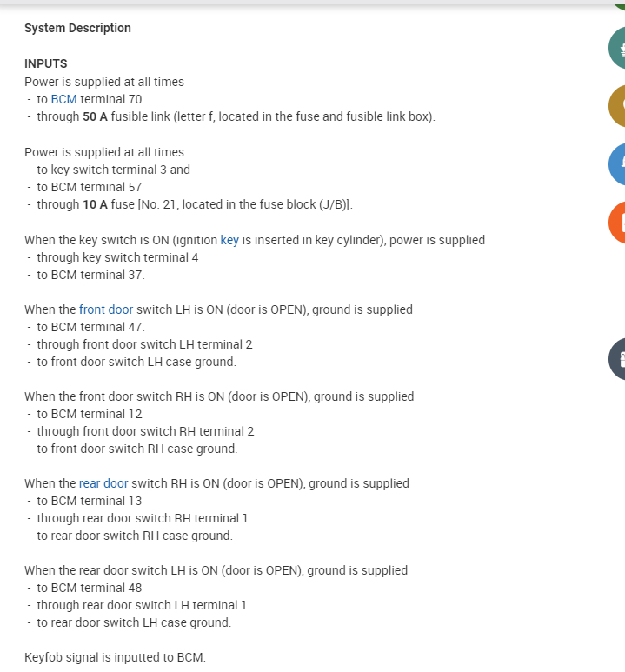
Task: Click the orange circular side button
Action: click(x=617, y=222)
